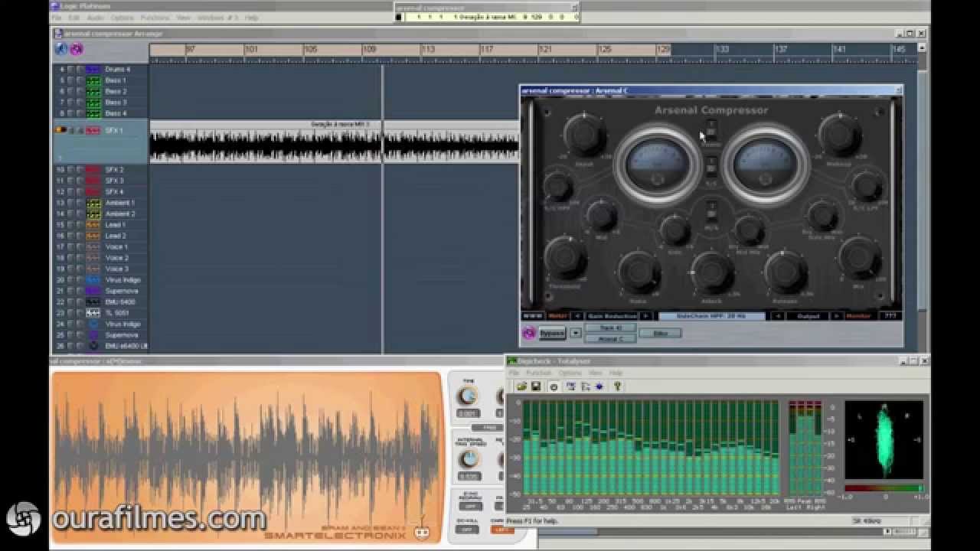Screen dimensions: 980x551
Task: Open the View menu in Totalyser window
Action: 595,373
